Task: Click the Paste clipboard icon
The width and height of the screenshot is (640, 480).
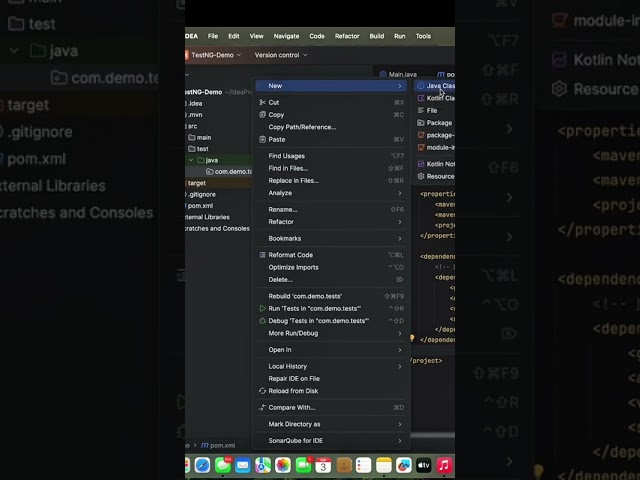Action: click(262, 140)
